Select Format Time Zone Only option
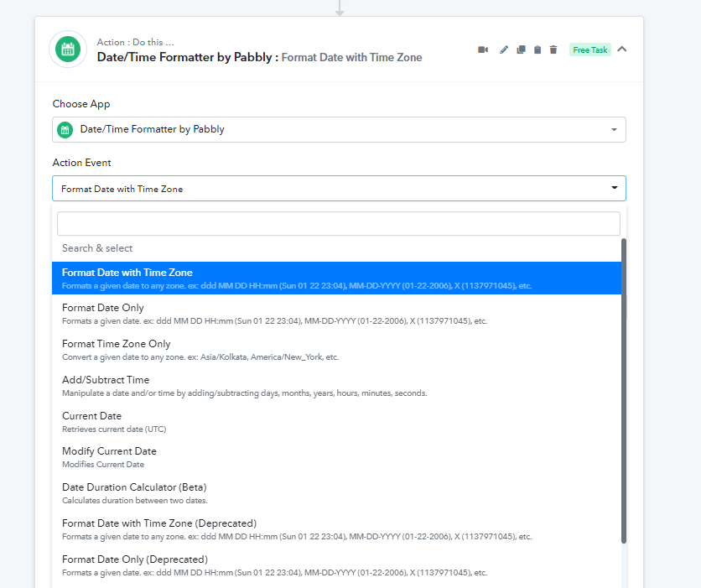This screenshot has width=701, height=588. pos(336,350)
